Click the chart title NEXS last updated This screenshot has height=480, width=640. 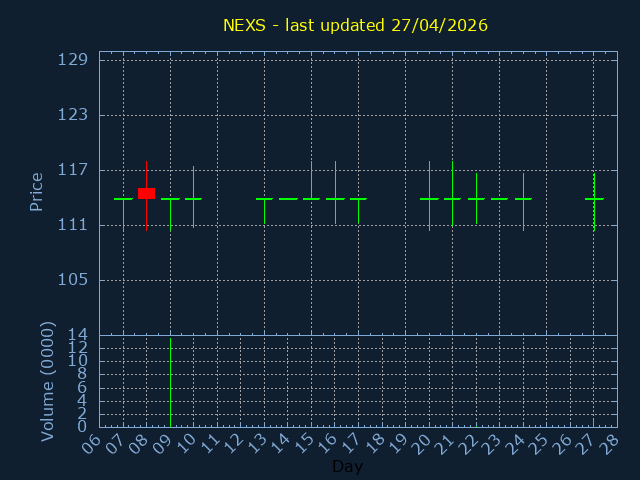355,25
